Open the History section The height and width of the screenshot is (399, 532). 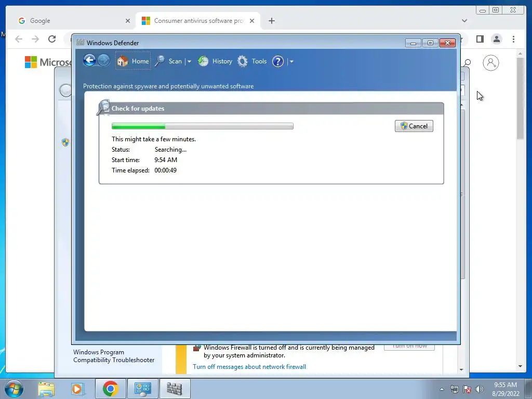pos(215,61)
